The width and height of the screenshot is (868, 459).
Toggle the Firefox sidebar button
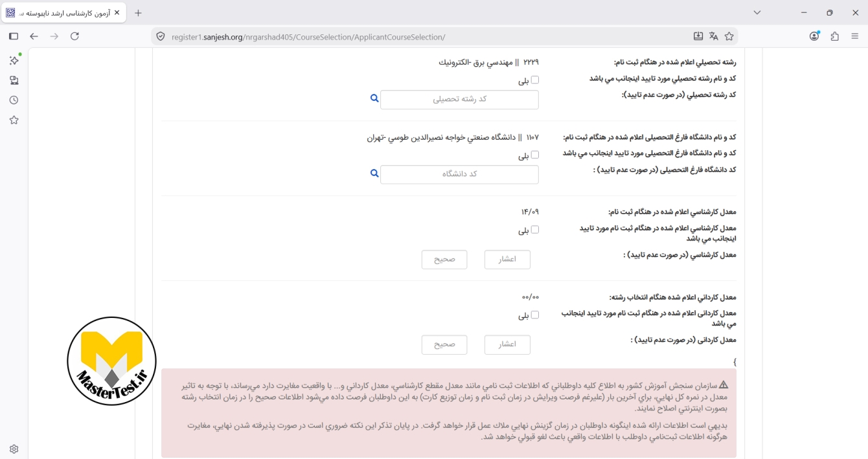[x=14, y=36]
